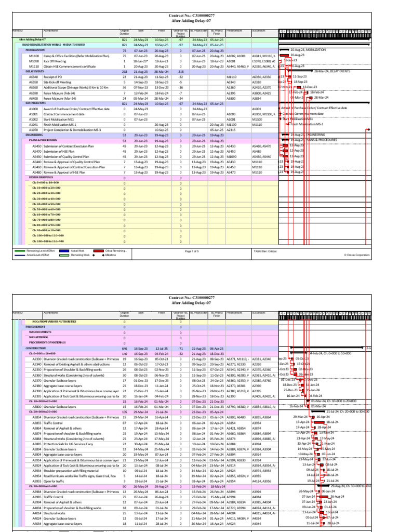This screenshot has height=532, width=399.
Task: Select "Project Completion & Demobilization MS-3" activity name
Action: pyautogui.click(x=72, y=130)
